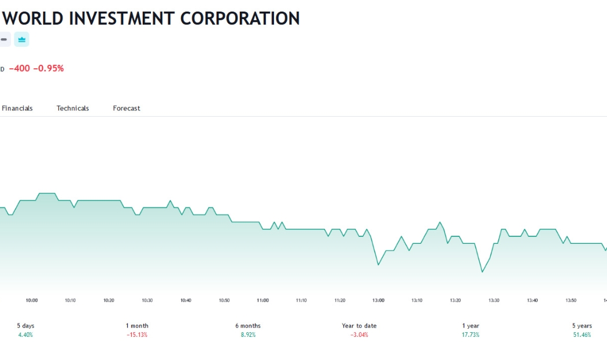The width and height of the screenshot is (607, 364).
Task: Select the 1 month range
Action: click(x=137, y=330)
